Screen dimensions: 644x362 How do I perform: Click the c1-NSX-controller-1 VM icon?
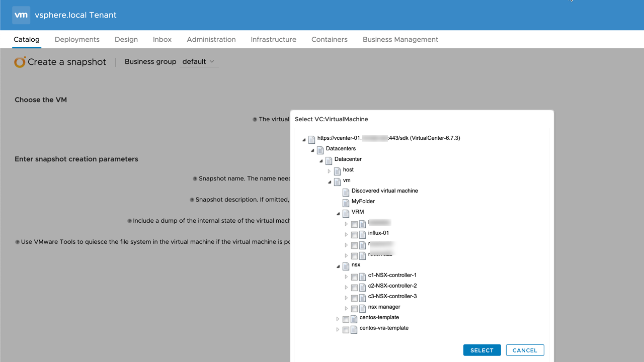[x=362, y=277]
